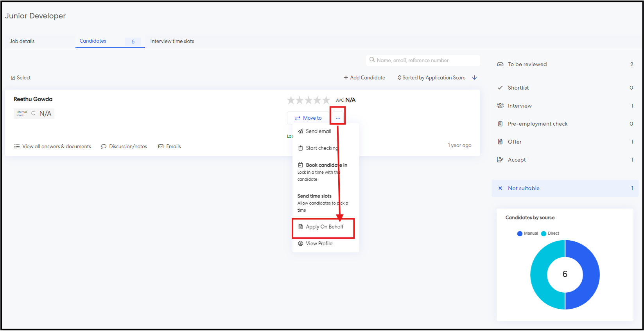
Task: Click the To be reviewed inbox icon
Action: point(500,64)
